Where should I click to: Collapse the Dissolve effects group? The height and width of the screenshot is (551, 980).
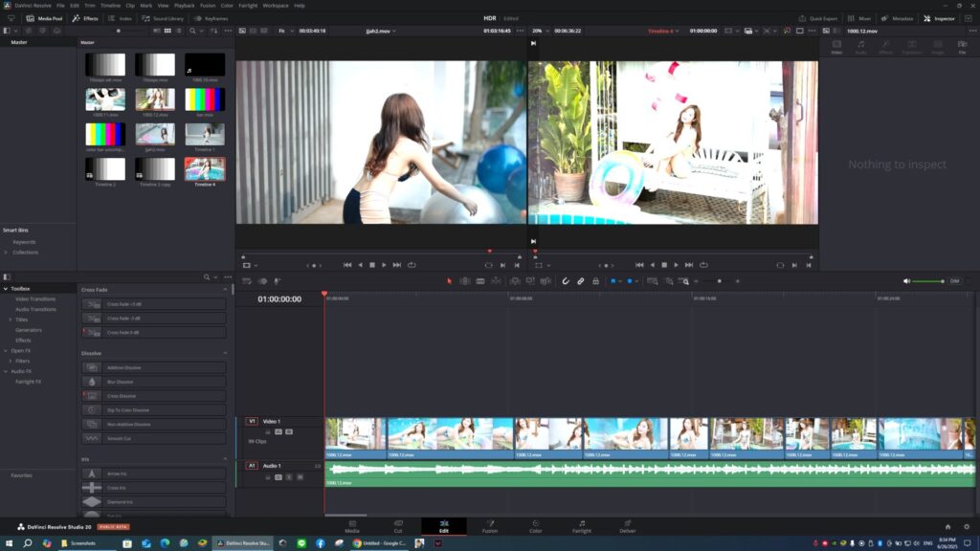[225, 354]
